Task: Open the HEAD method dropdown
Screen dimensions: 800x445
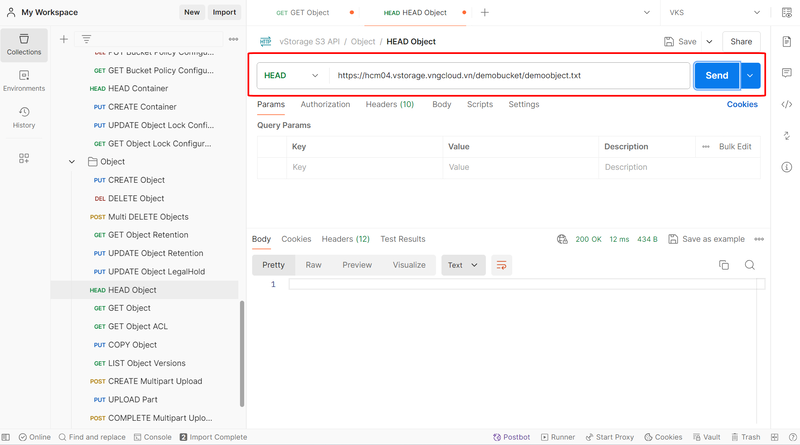Action: [x=292, y=76]
